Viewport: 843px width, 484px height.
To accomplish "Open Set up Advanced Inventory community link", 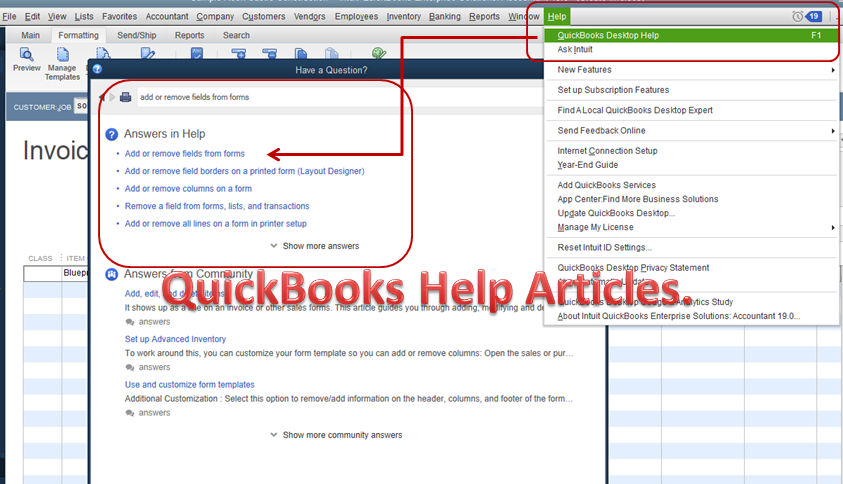I will pos(175,339).
